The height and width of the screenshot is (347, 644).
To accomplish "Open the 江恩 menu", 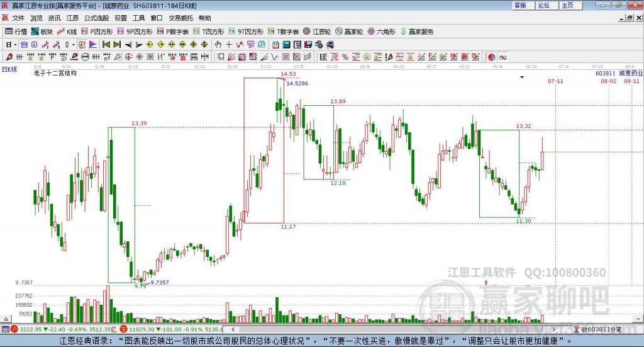I will click(x=72, y=18).
